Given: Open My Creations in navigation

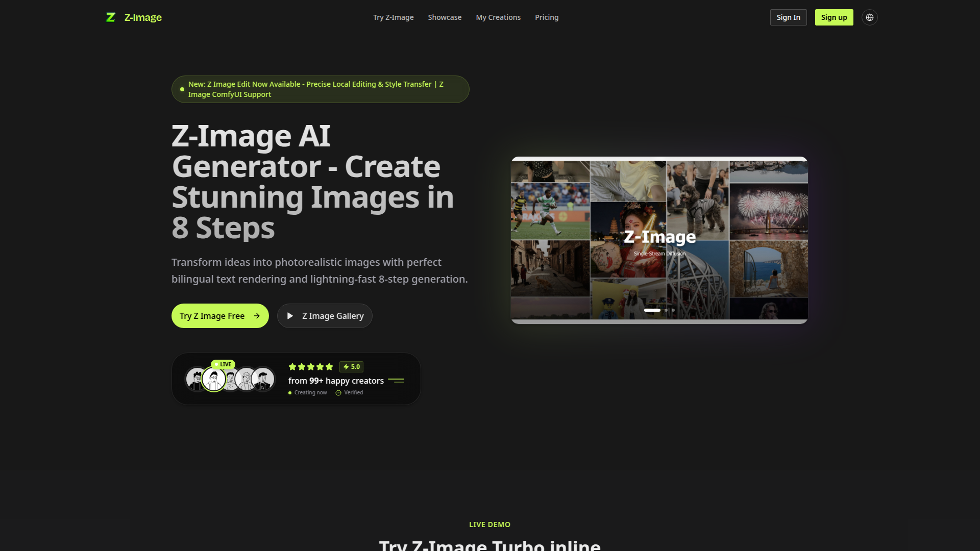Looking at the screenshot, I should (498, 17).
